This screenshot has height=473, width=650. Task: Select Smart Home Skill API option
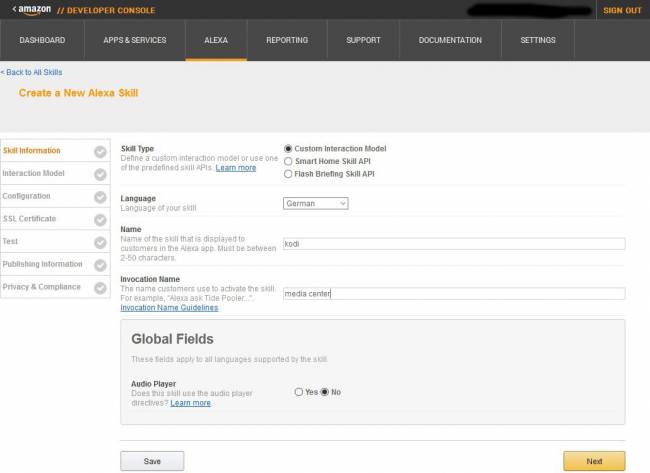click(x=289, y=161)
